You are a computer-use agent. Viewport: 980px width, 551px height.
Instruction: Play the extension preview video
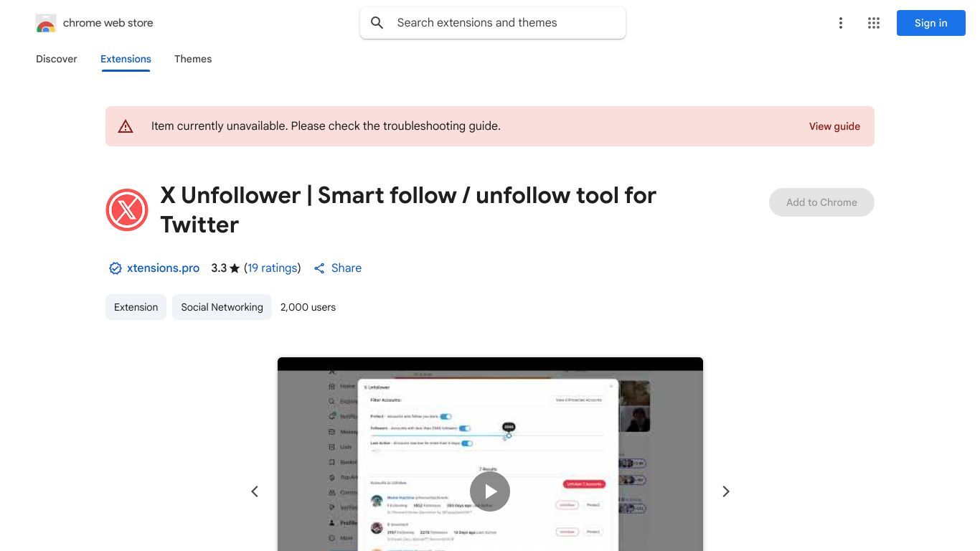tap(490, 491)
